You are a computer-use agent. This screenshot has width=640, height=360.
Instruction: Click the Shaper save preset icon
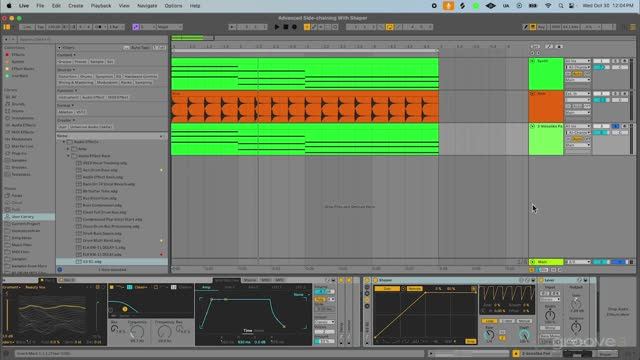point(533,280)
